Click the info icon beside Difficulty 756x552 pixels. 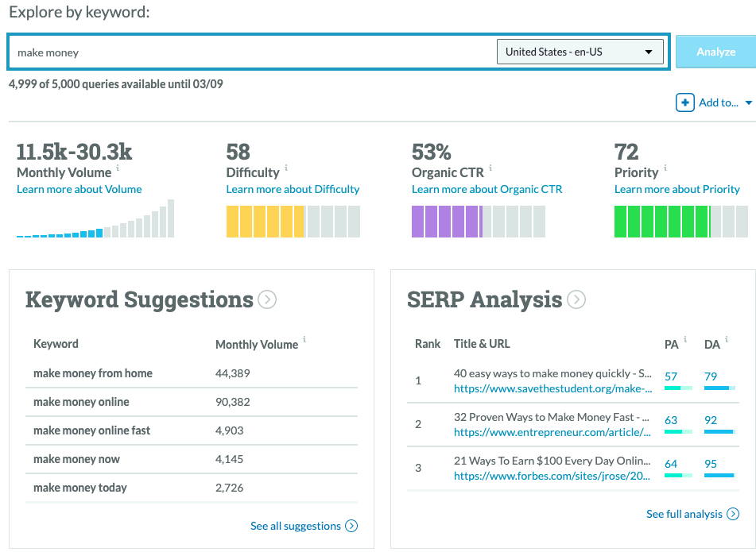point(286,168)
